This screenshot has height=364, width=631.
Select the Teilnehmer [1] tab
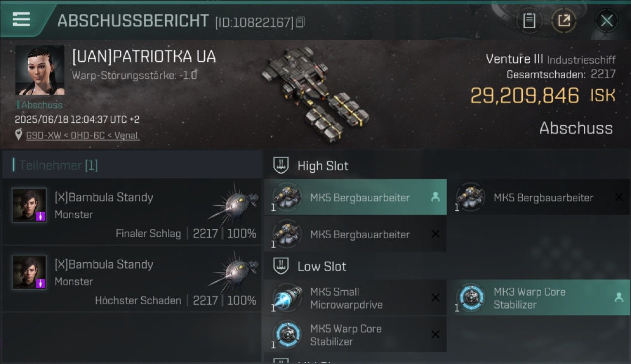click(58, 165)
